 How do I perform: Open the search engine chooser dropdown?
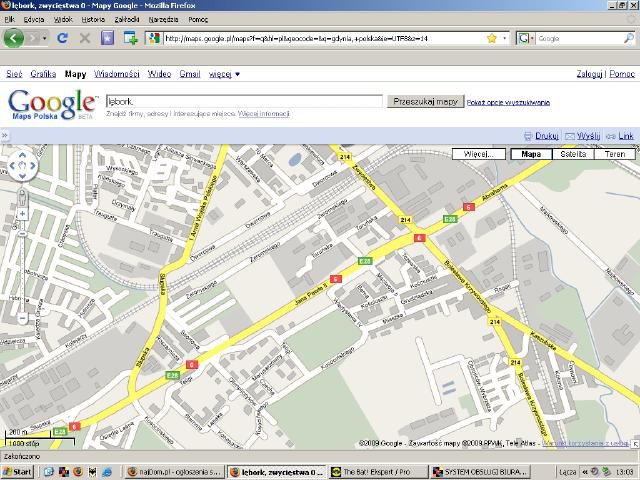coord(525,38)
